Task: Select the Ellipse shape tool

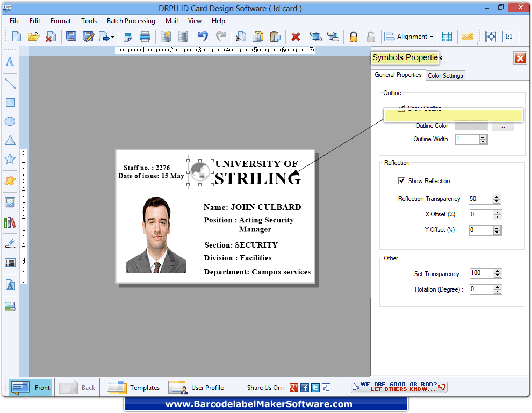Action: click(x=10, y=121)
